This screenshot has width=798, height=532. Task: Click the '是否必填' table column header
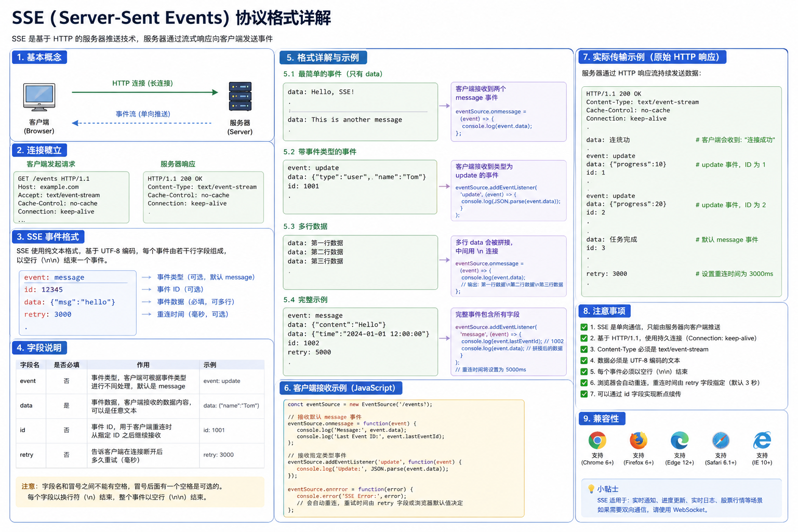click(x=66, y=365)
